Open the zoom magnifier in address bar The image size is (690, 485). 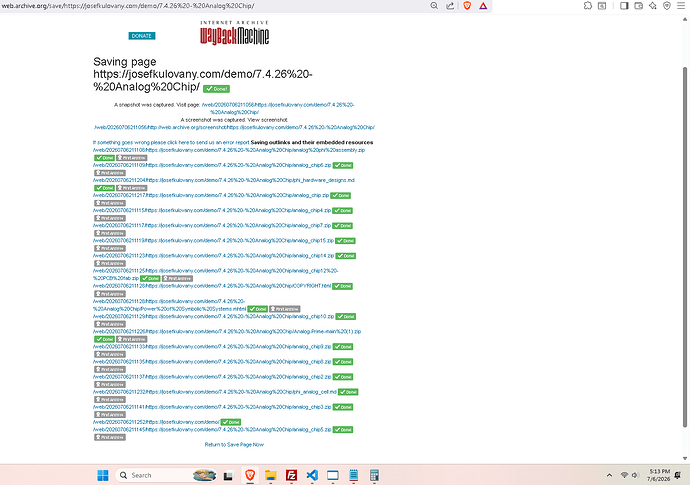coord(434,6)
